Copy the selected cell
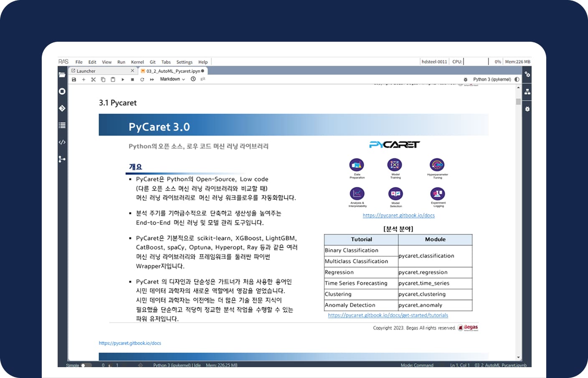Image resolution: width=588 pixels, height=378 pixels. point(103,79)
